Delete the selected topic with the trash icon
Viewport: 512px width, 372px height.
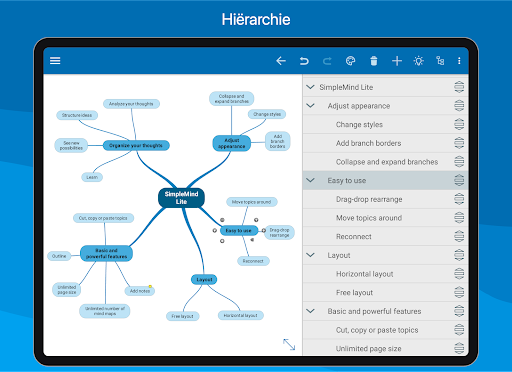pos(374,61)
